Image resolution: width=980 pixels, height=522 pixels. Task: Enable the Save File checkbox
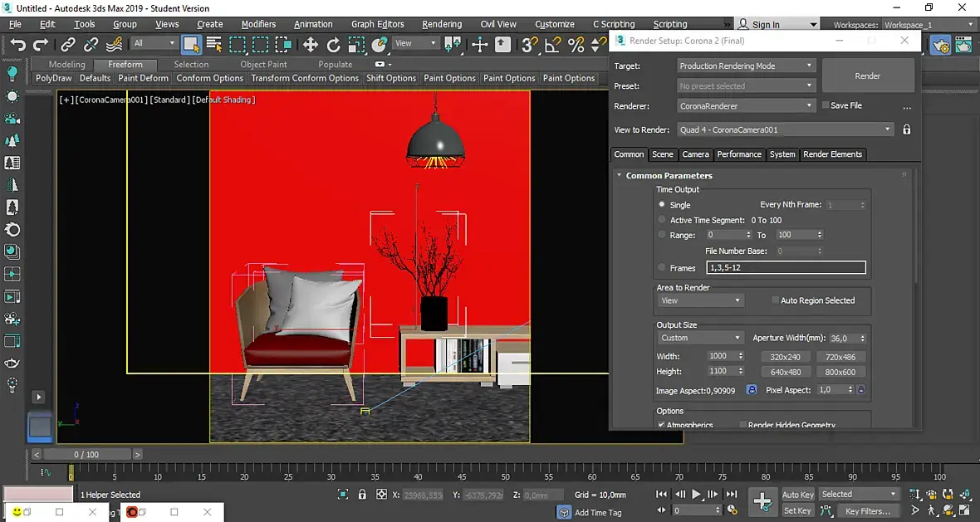click(x=826, y=105)
